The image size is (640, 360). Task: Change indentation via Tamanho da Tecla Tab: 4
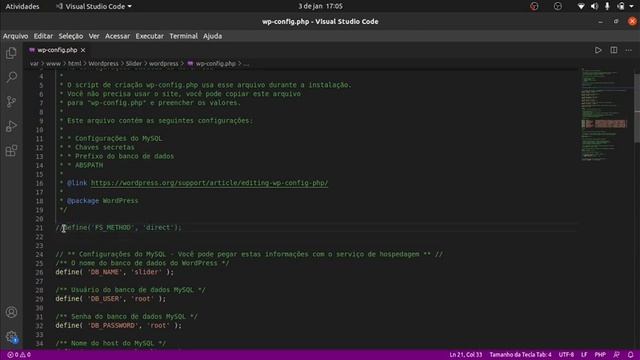520,355
